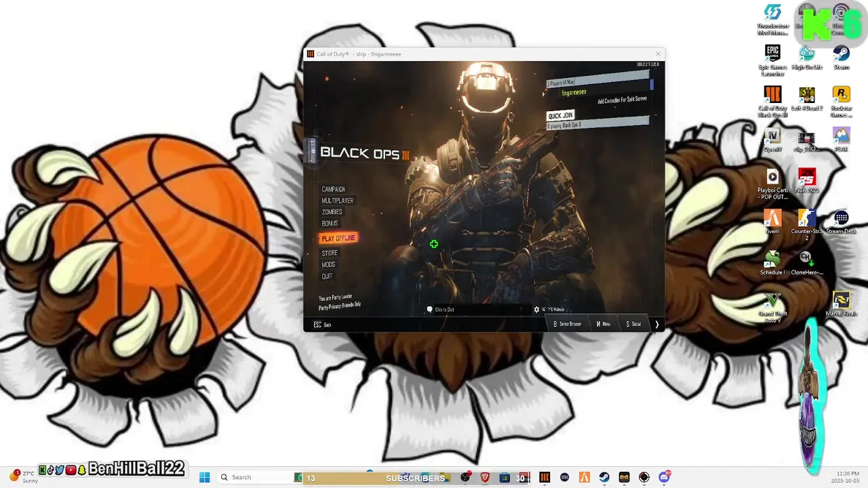This screenshot has width=868, height=488.
Task: Open Epic Games Launcher desktop icon
Action: coord(772,60)
